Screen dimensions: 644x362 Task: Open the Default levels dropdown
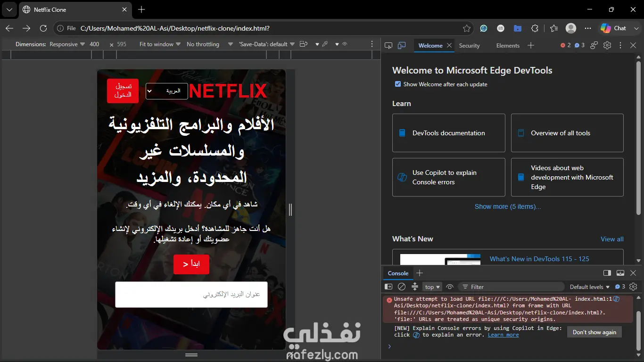click(x=590, y=287)
